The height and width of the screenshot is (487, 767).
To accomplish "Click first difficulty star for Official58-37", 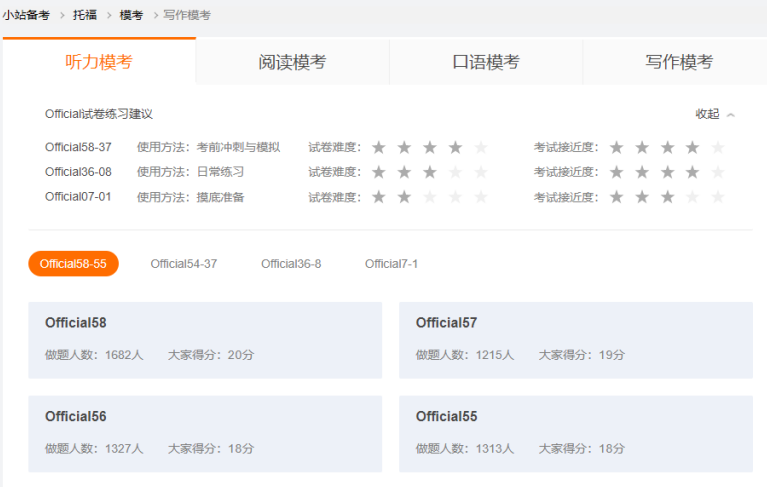I will [x=379, y=147].
